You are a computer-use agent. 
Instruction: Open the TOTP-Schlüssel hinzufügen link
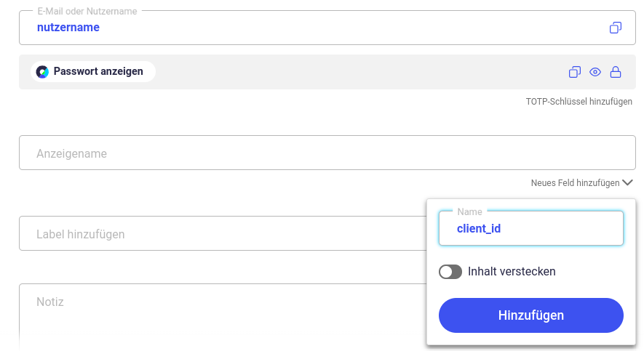(x=579, y=101)
